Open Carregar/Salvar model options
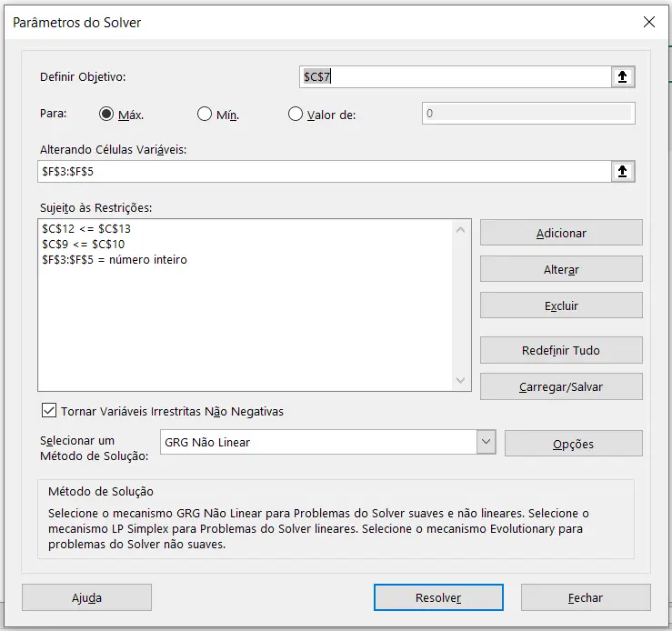The width and height of the screenshot is (672, 631). pyautogui.click(x=561, y=386)
